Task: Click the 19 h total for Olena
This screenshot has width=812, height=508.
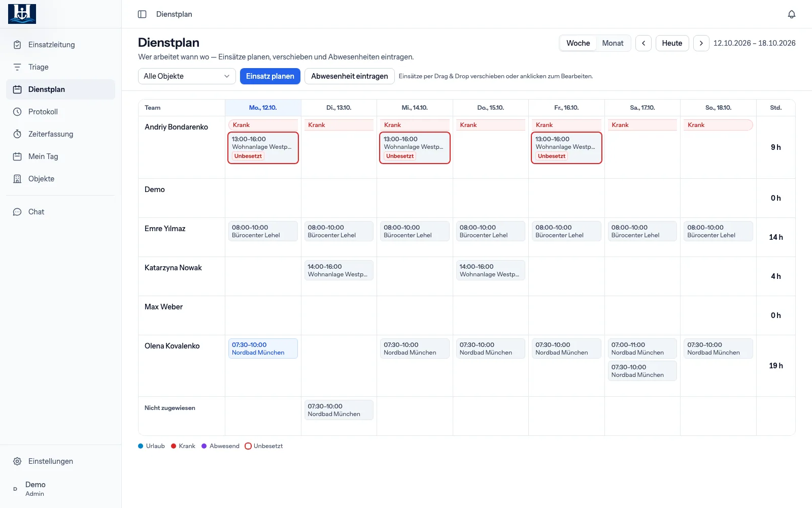Action: [x=775, y=366]
